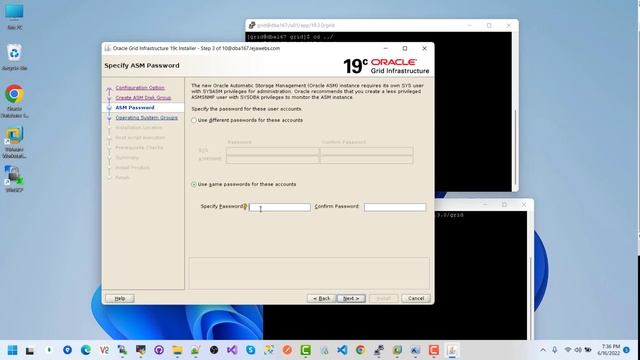The width and height of the screenshot is (640, 360).
Task: Open Chrome icon in taskbar
Action: pyautogui.click(x=360, y=350)
